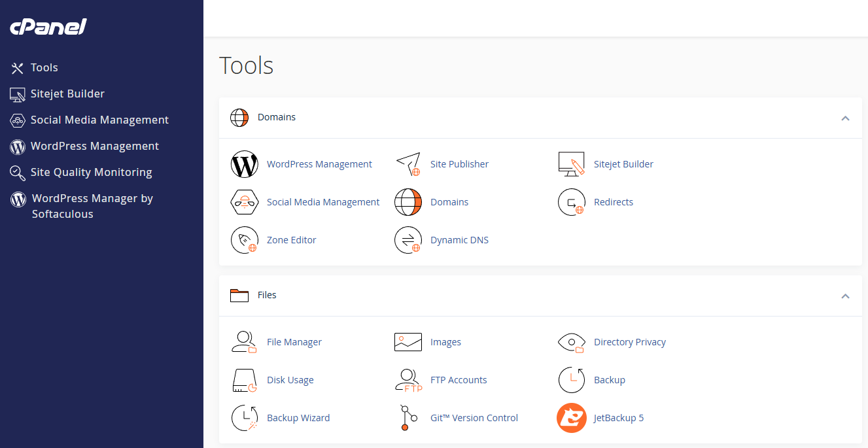Open the Site Publisher paper plane icon

tap(408, 164)
